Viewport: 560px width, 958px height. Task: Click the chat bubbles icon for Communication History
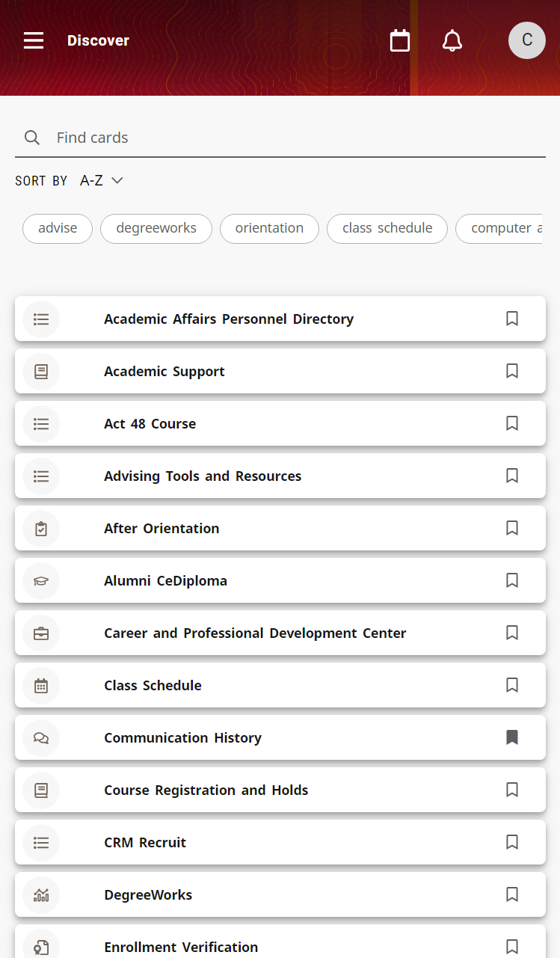[x=41, y=738]
